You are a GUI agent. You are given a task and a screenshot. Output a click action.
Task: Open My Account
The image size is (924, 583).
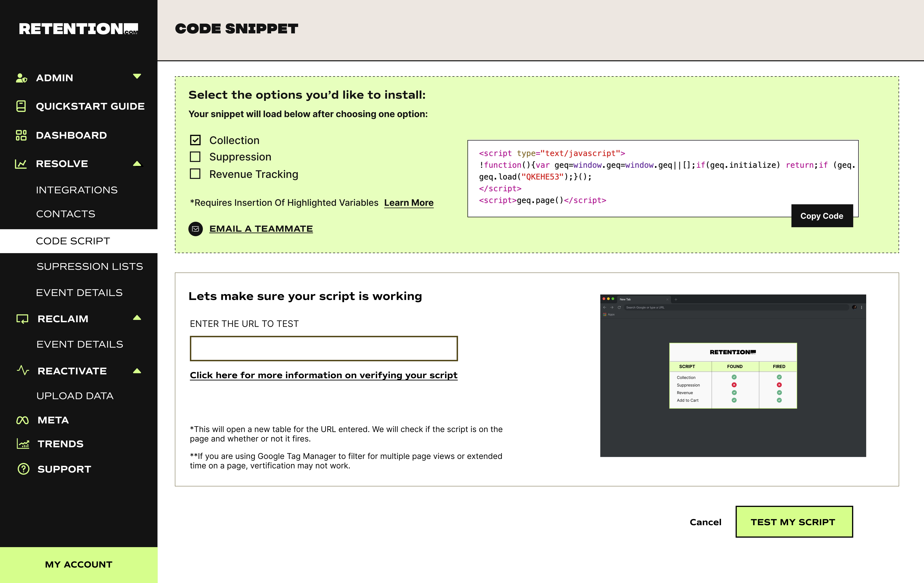click(x=79, y=565)
